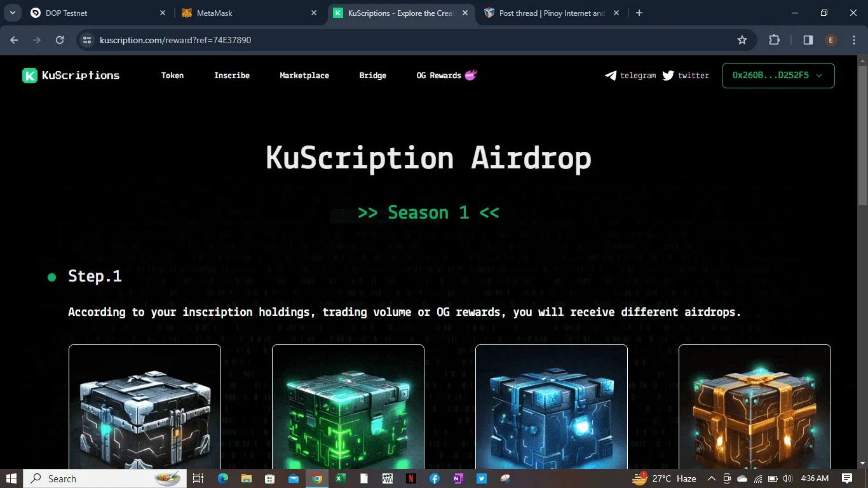
Task: Open the Mail app in taskbar
Action: tap(293, 478)
